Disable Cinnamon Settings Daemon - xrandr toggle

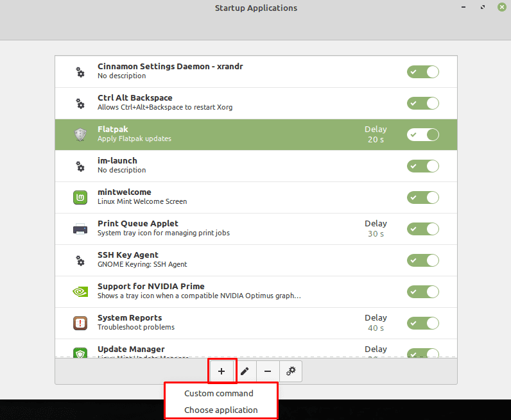point(422,72)
